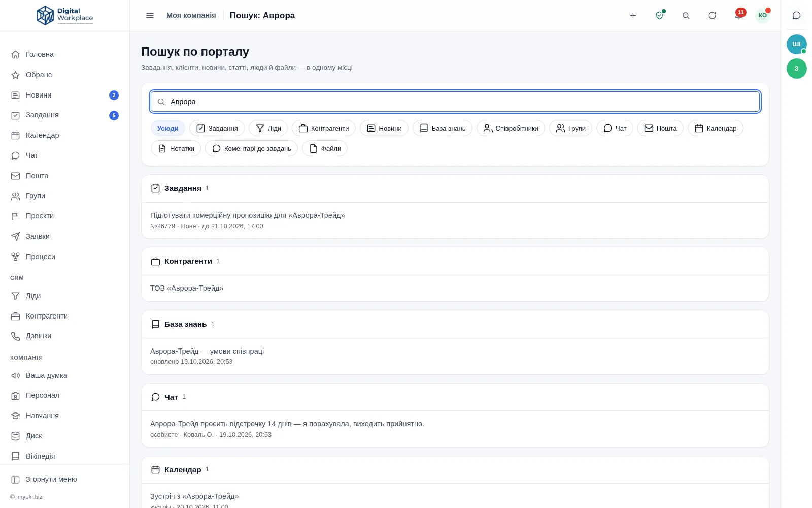Filter results by Завдання chip
The width and height of the screenshot is (812, 508).
click(217, 128)
